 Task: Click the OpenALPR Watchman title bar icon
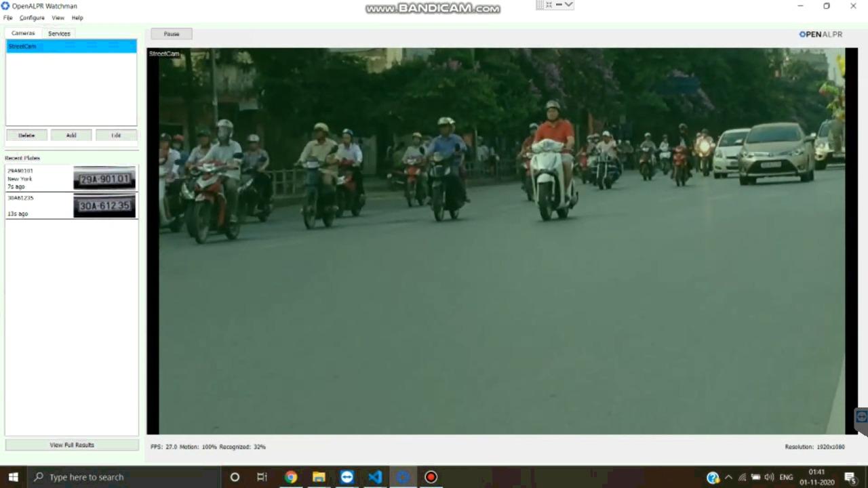coord(5,6)
